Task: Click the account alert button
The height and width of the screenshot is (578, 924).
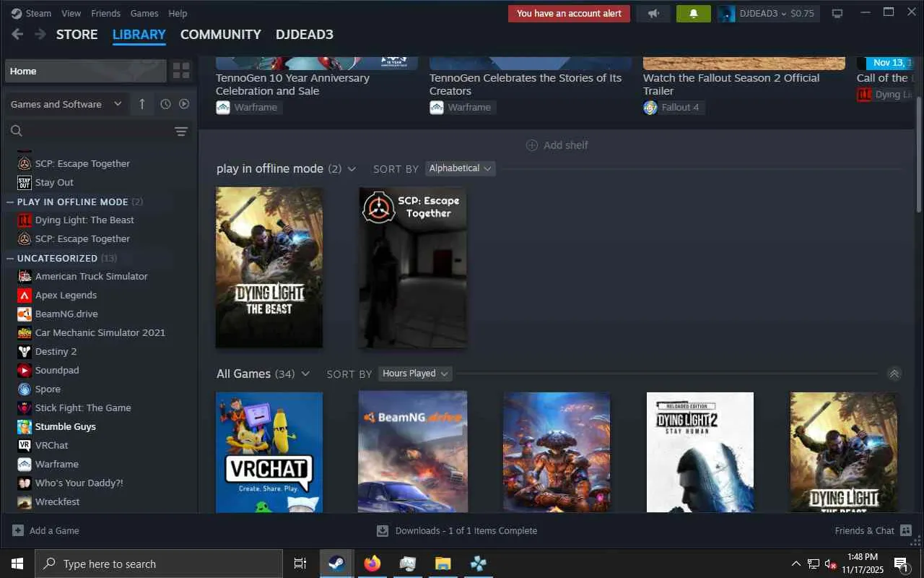Action: 569,14
